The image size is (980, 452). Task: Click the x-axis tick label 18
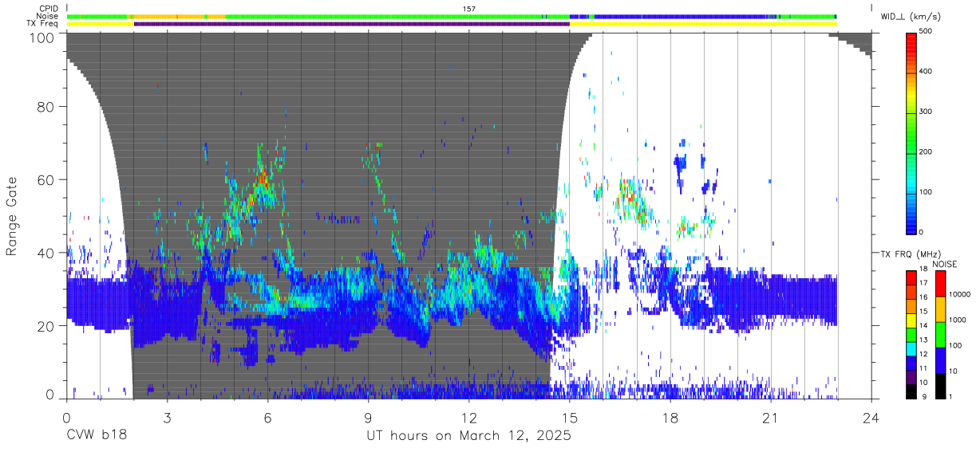tap(670, 417)
